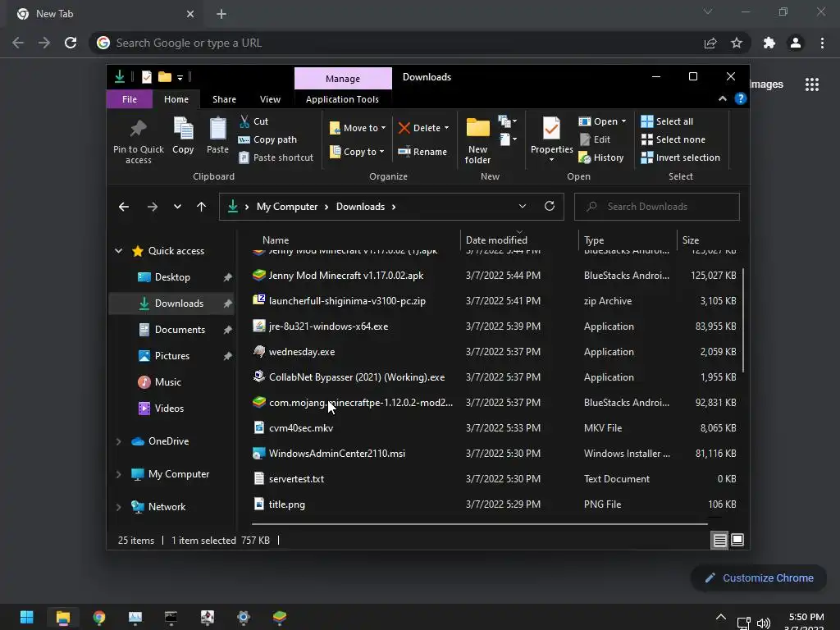Open Google apps grid

pyautogui.click(x=811, y=84)
